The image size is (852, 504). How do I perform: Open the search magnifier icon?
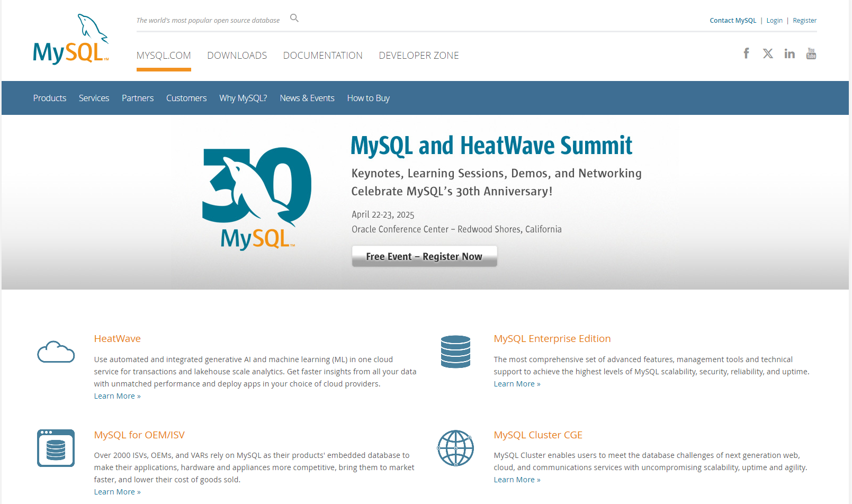(x=294, y=19)
